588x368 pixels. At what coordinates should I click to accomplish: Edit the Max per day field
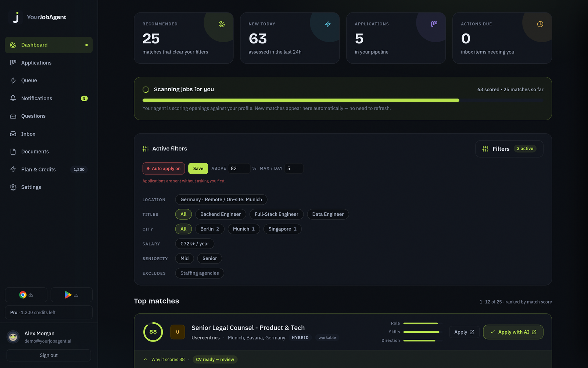coord(294,169)
